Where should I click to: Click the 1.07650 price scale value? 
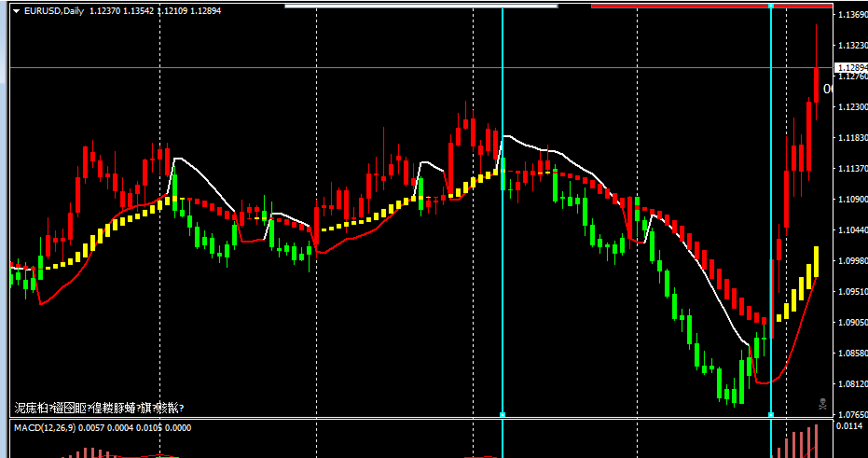coord(851,414)
